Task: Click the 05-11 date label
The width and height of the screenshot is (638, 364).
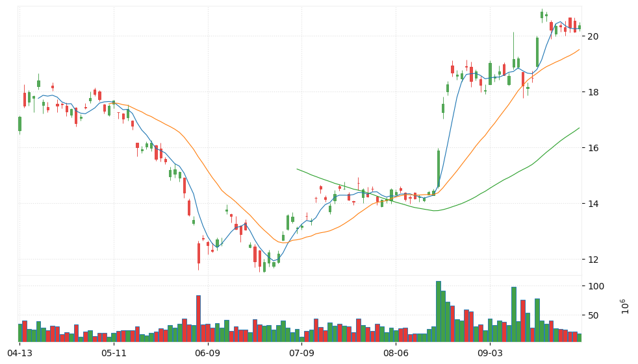Action: tap(114, 354)
